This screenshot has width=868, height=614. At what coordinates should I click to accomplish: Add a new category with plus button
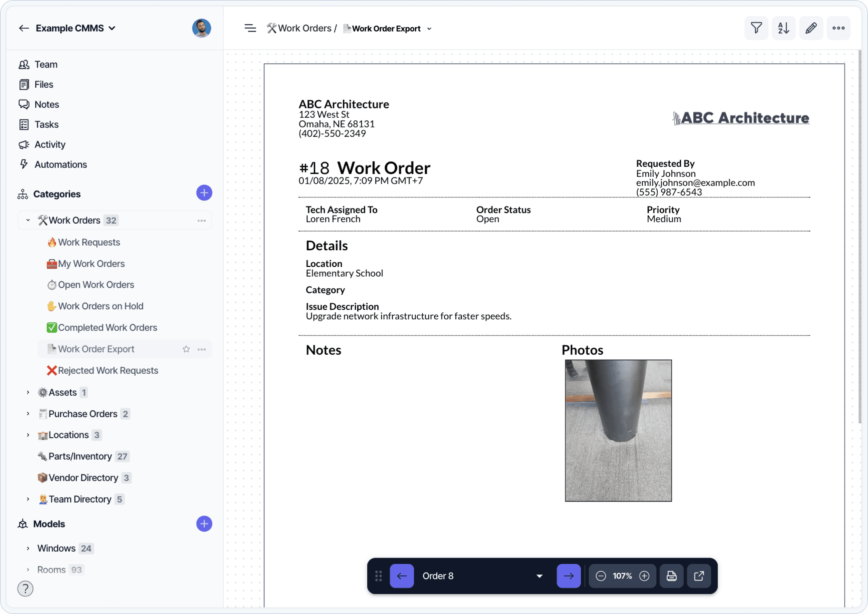tap(204, 193)
